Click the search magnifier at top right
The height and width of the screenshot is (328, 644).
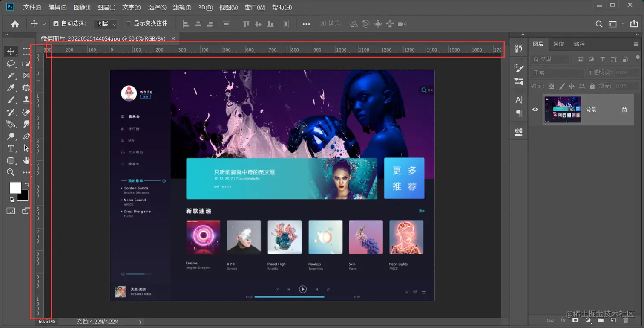point(599,24)
